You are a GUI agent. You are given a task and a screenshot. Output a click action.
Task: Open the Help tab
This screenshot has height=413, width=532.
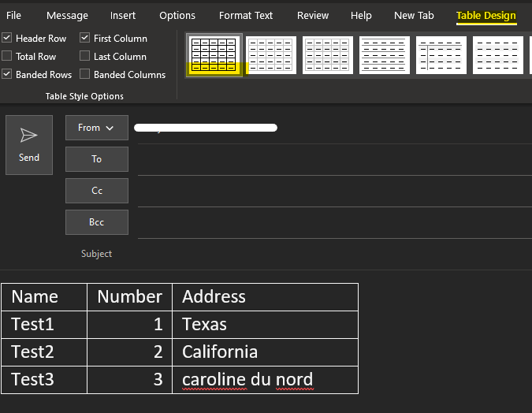pos(361,15)
